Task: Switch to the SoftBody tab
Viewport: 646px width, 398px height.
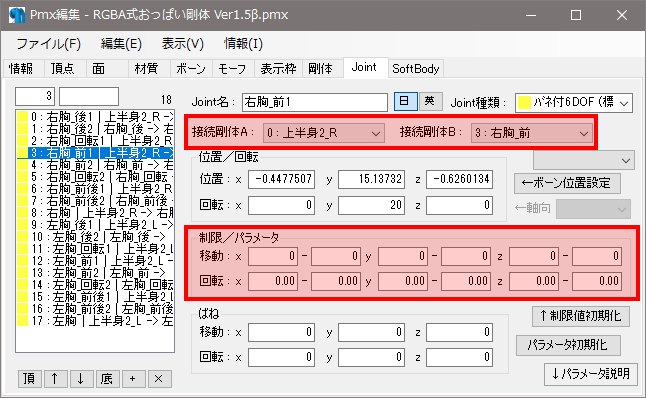Action: 416,68
